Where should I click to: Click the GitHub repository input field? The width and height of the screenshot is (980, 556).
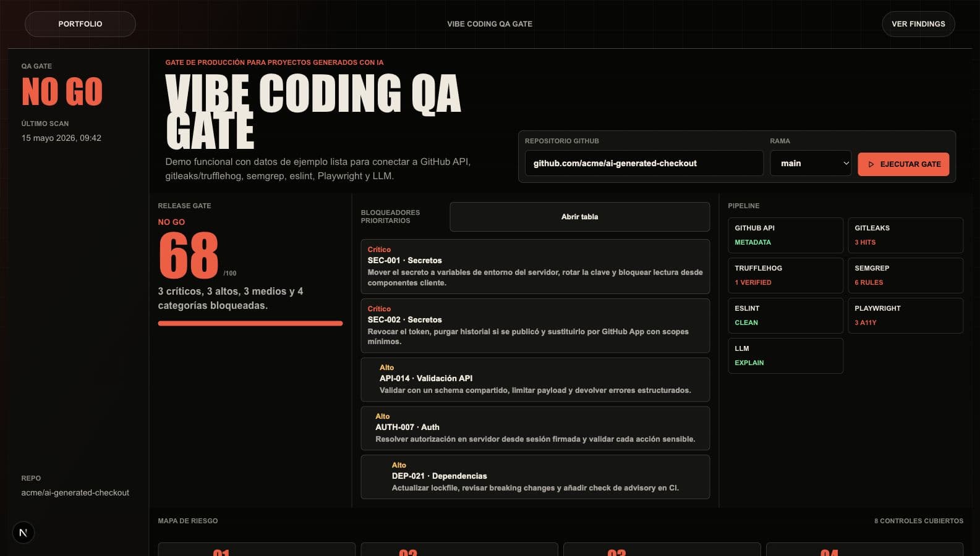(x=644, y=164)
